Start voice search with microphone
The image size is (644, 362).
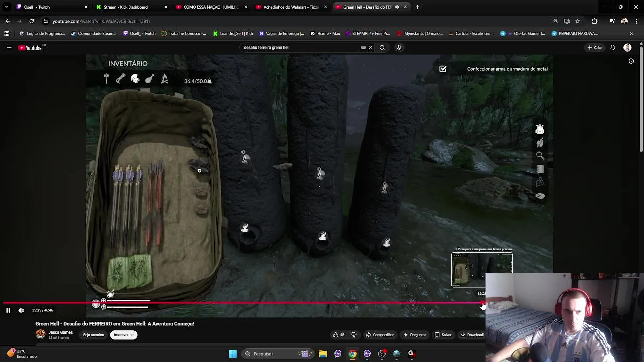(x=399, y=48)
